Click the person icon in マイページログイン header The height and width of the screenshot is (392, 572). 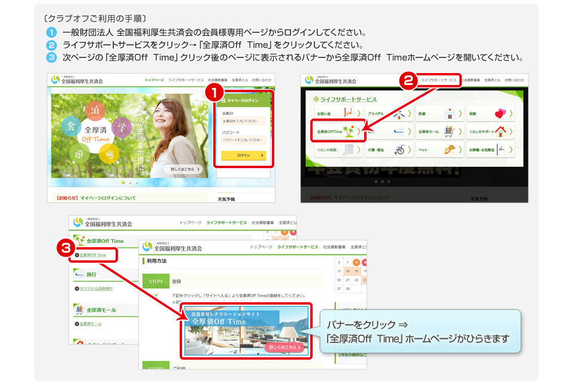pyautogui.click(x=223, y=101)
